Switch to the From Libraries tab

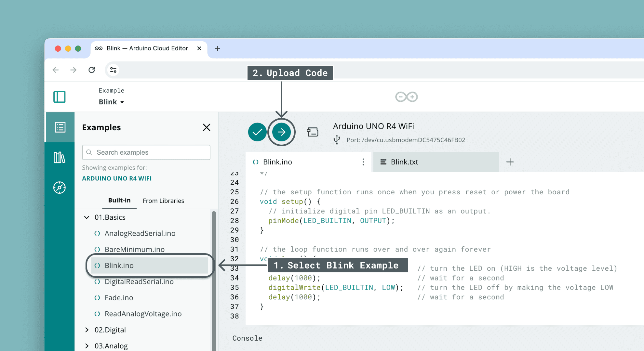[163, 201]
